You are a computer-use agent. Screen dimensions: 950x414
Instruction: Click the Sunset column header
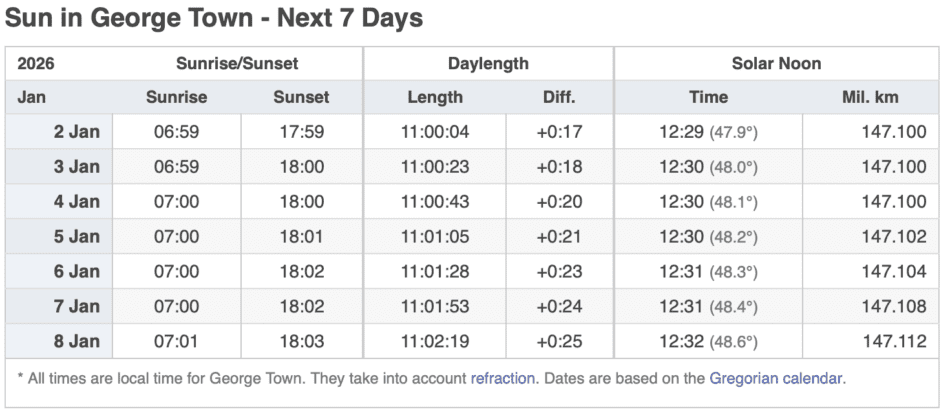pyautogui.click(x=301, y=98)
